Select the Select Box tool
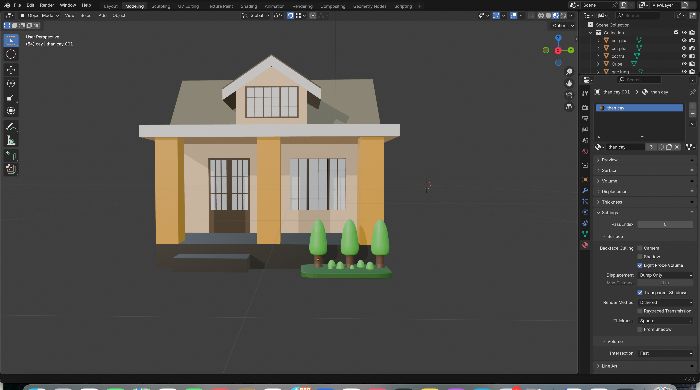 (x=11, y=40)
